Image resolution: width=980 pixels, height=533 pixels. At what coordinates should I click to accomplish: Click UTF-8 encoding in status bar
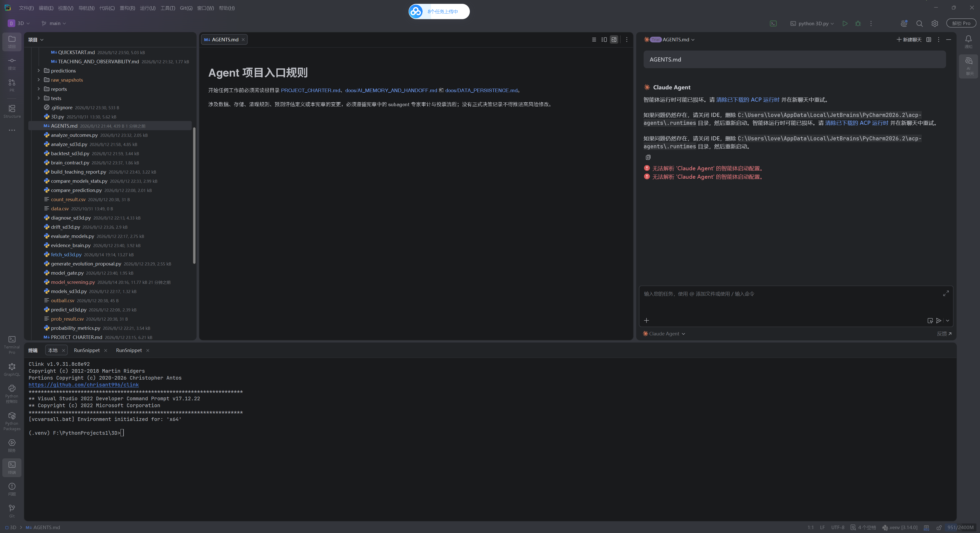click(x=838, y=527)
